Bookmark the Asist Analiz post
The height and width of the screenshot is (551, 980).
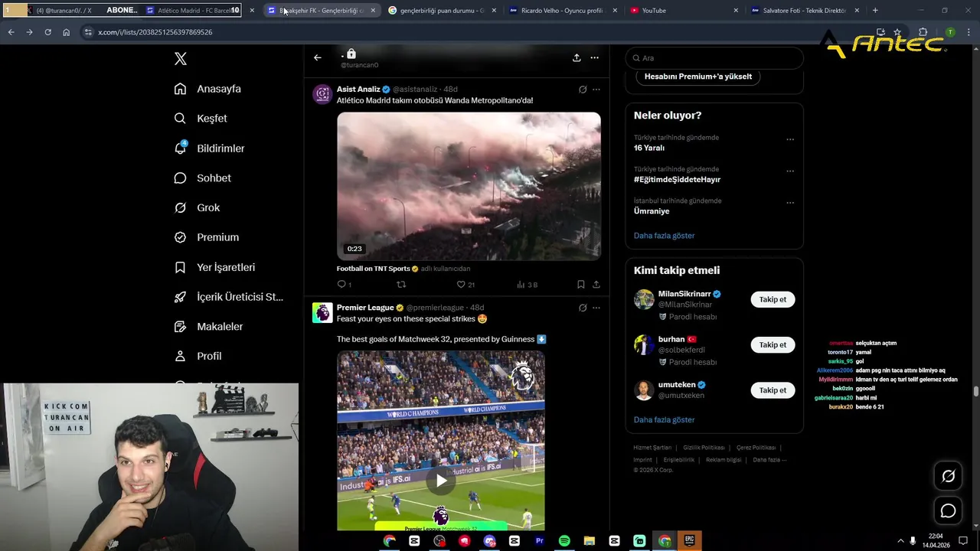tap(581, 284)
